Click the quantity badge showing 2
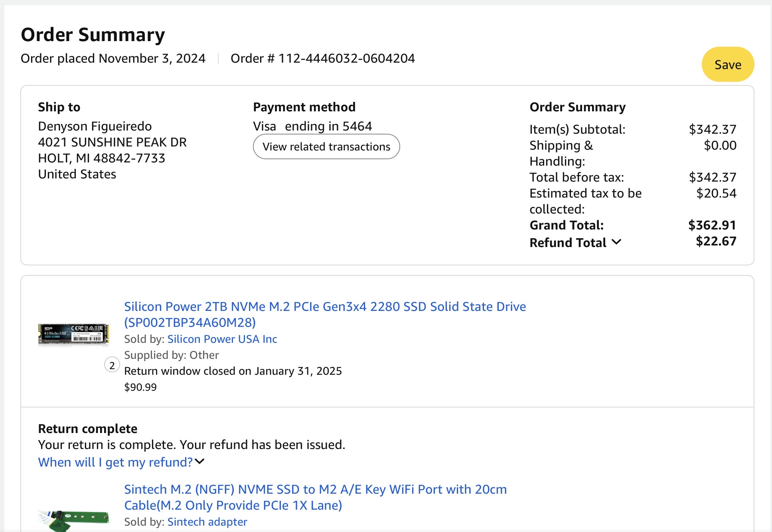 click(x=112, y=365)
